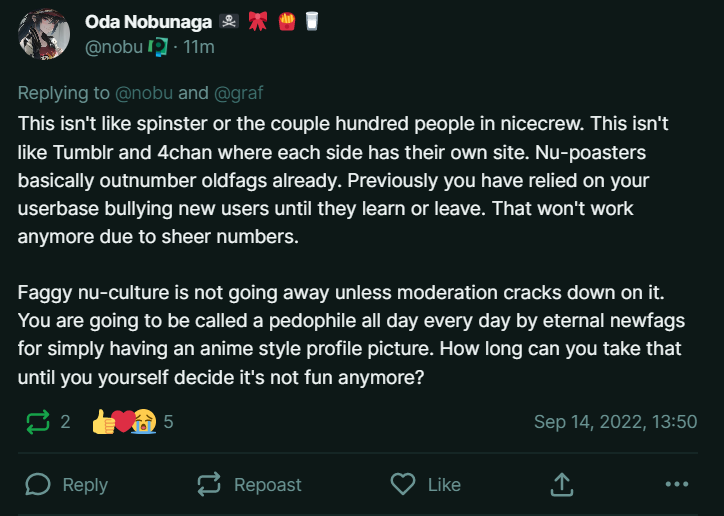Screen dimensions: 724x516
Task: Show who reposted via the 2 count
Action: coord(65,422)
